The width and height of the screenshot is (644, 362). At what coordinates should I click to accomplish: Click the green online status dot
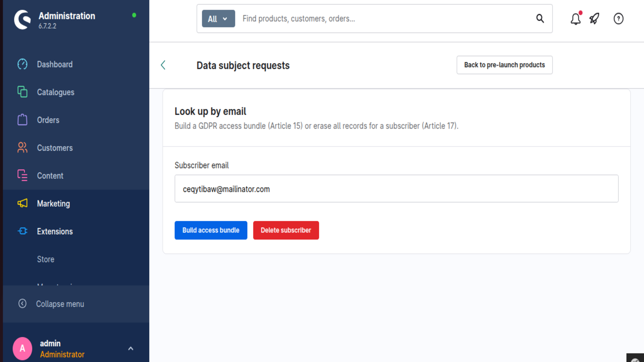134,15
